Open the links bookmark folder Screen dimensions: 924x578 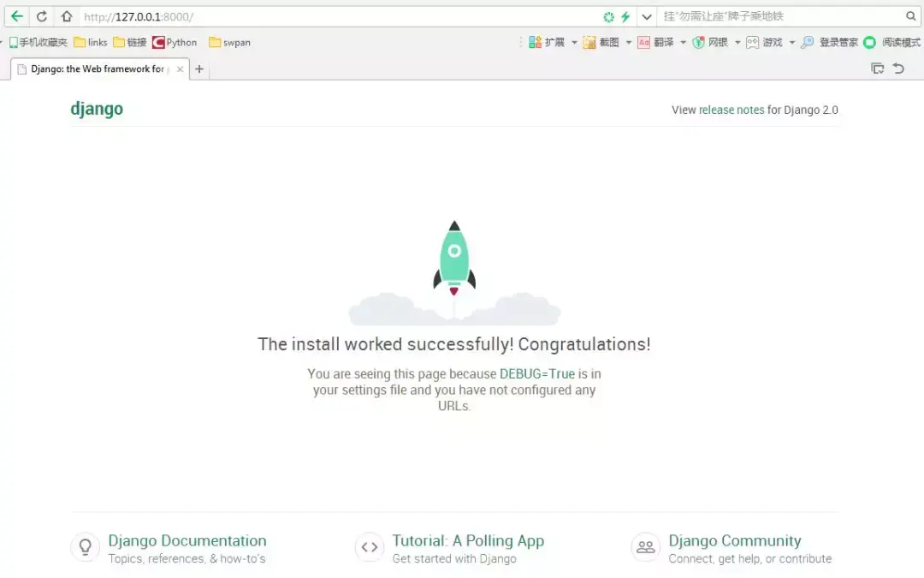91,43
